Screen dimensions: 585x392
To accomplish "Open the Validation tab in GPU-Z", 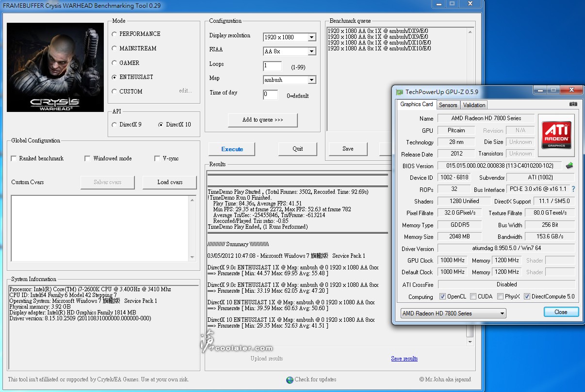I will (x=474, y=105).
